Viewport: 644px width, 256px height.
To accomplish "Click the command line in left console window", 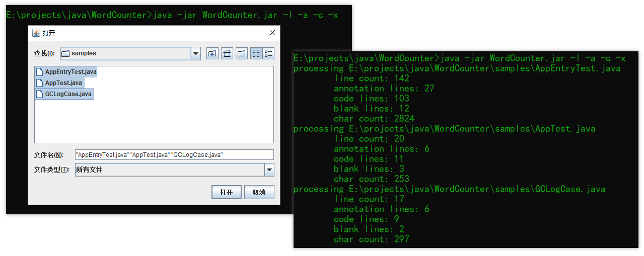I will pyautogui.click(x=172, y=15).
